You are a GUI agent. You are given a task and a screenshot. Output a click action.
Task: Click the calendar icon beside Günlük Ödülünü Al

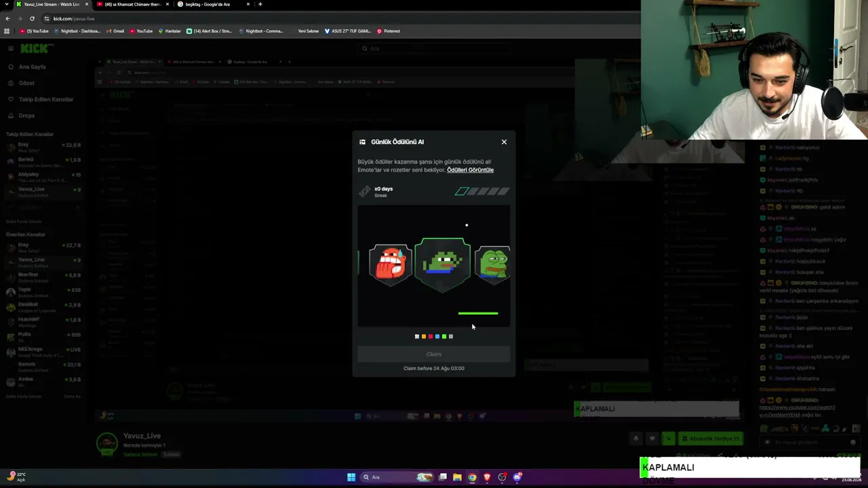point(362,142)
